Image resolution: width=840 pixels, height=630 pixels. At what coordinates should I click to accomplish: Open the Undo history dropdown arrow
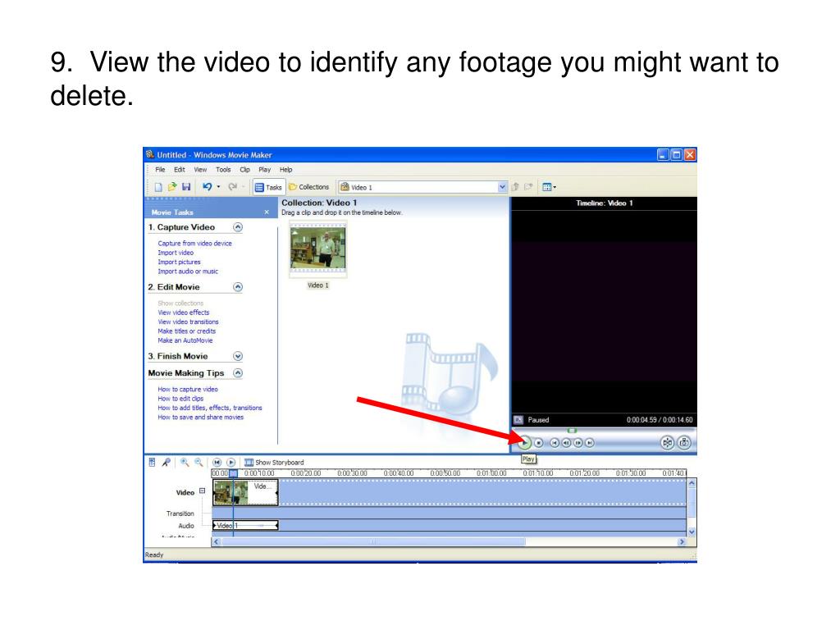(x=218, y=187)
